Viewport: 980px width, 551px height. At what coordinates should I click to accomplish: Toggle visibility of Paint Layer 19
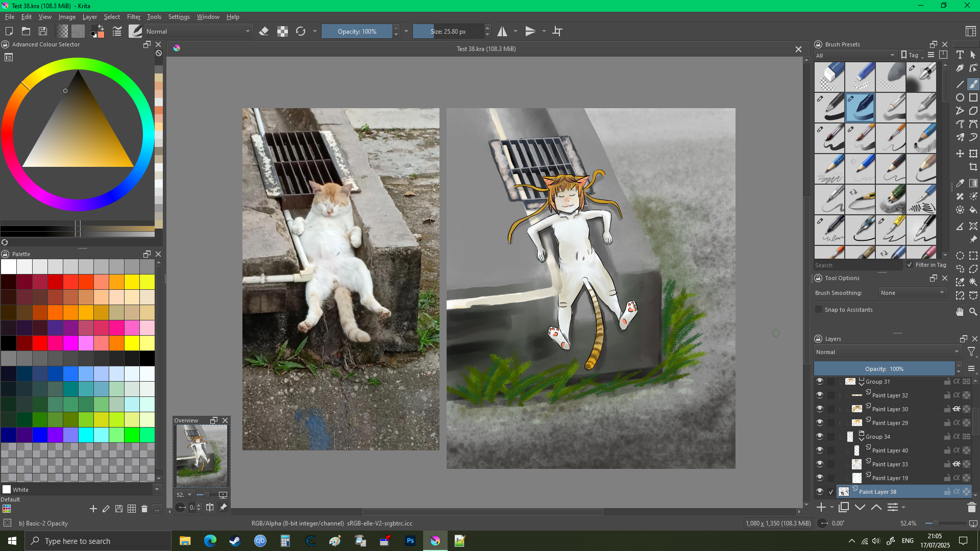820,478
